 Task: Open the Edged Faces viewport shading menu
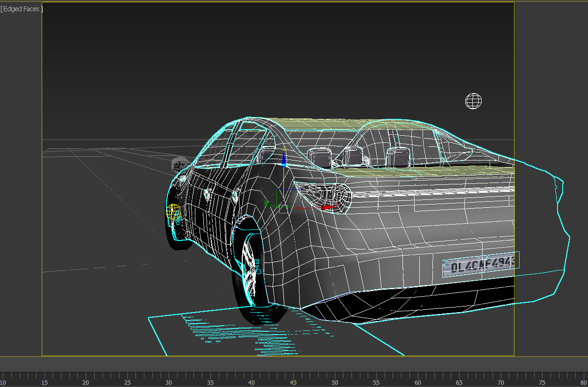22,9
